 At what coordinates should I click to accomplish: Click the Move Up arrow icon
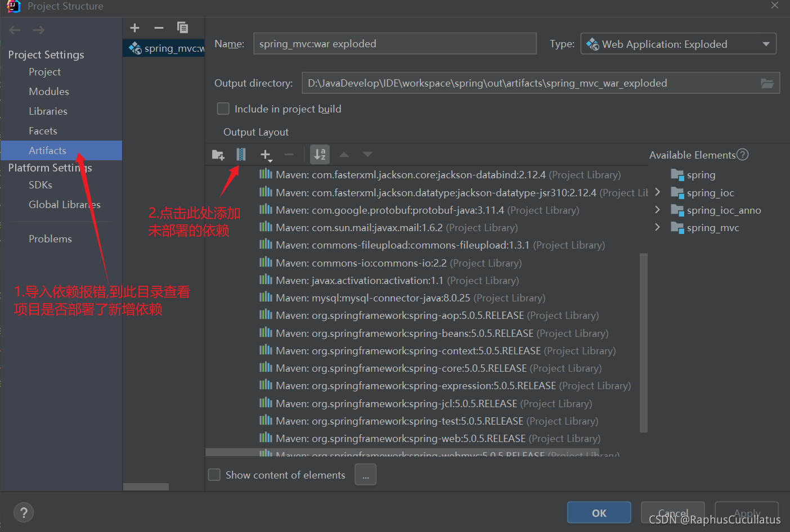pos(344,154)
